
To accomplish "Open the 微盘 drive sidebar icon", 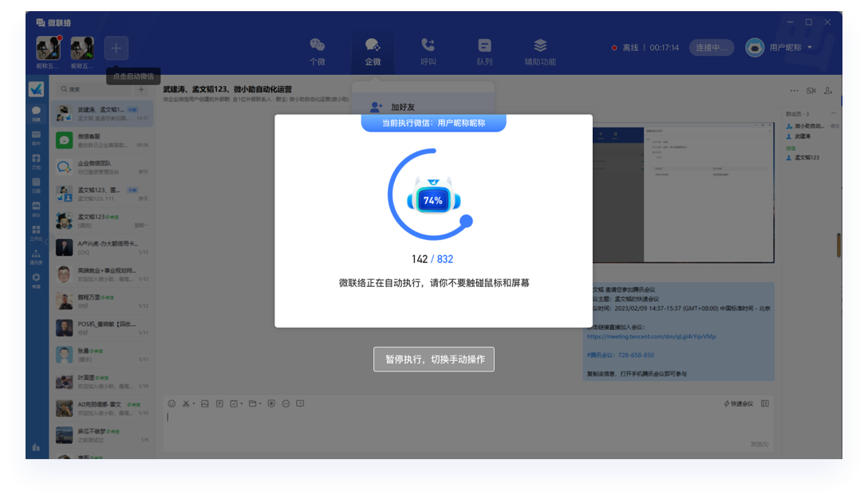I will pyautogui.click(x=36, y=281).
